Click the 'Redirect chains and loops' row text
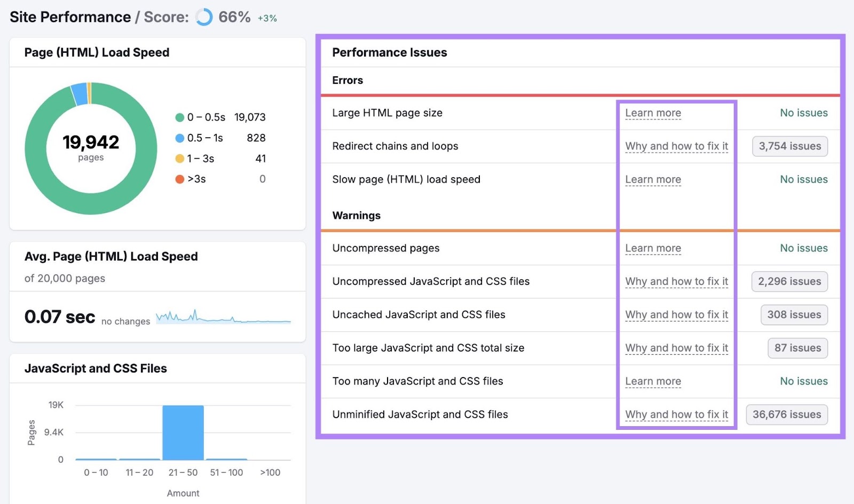 (x=395, y=146)
